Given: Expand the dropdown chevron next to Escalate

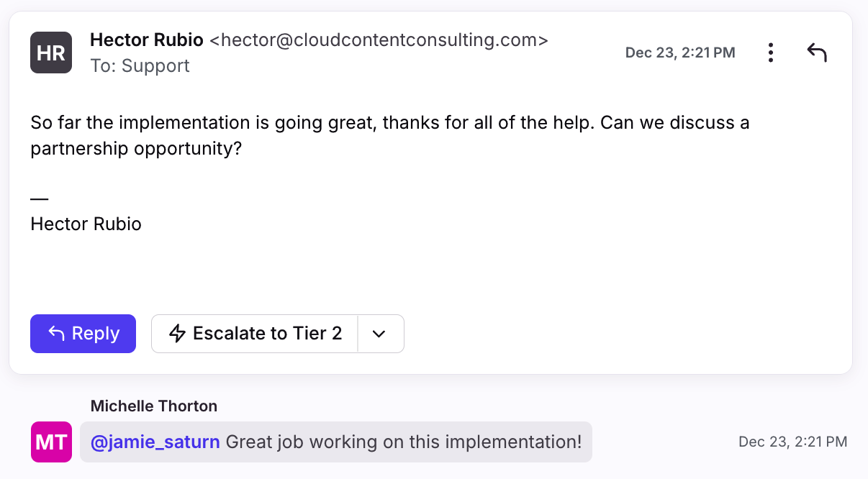Looking at the screenshot, I should [x=379, y=334].
